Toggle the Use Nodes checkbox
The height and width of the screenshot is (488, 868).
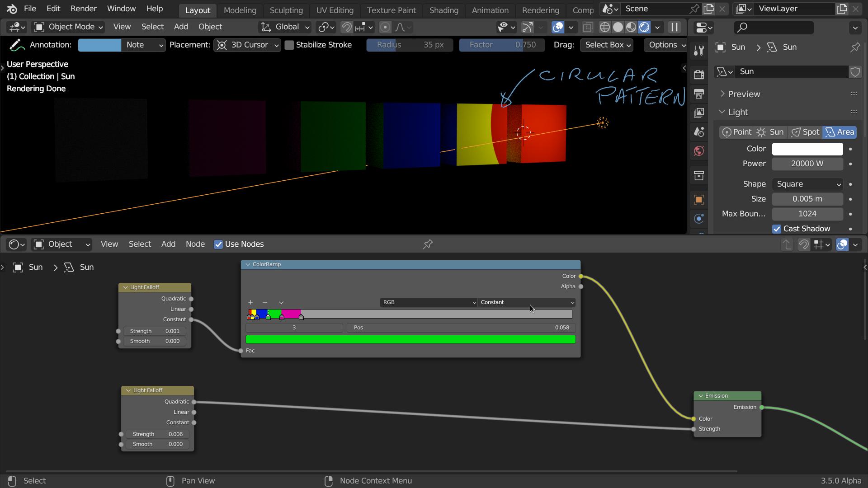(218, 244)
